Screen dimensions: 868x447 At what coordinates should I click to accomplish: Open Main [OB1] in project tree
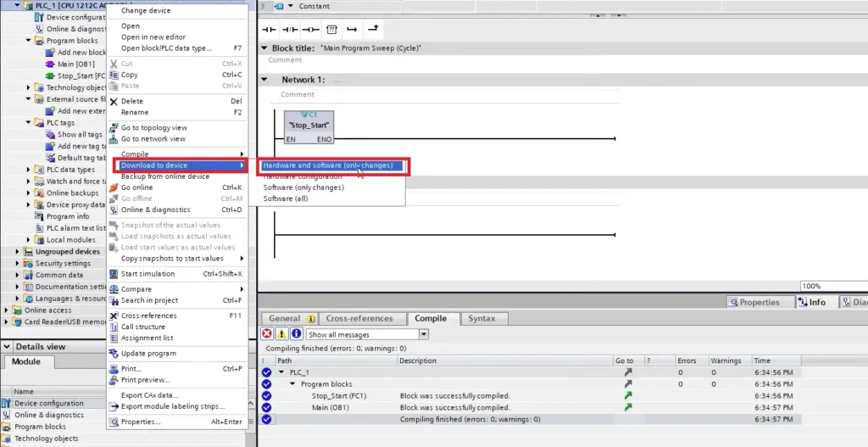(x=75, y=64)
